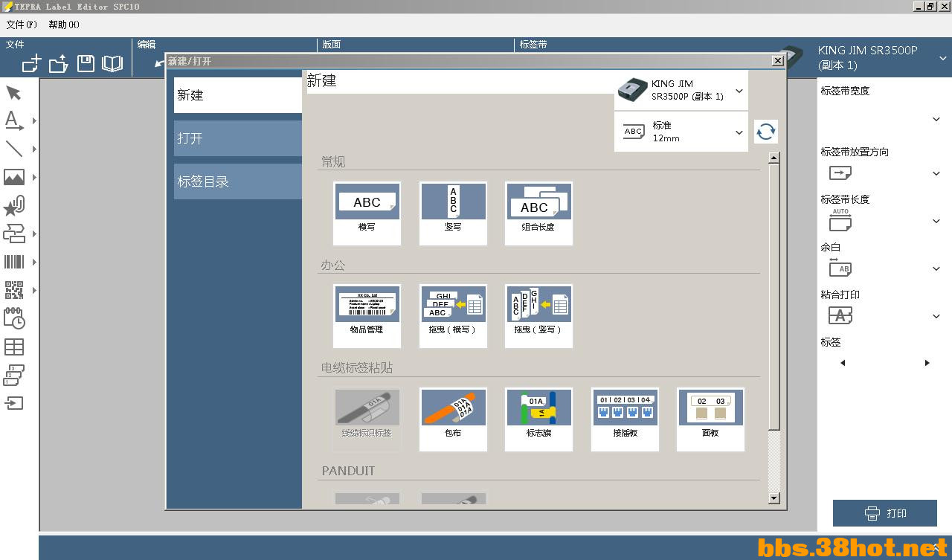Choose the 物品管理 template
Image resolution: width=952 pixels, height=560 pixels.
pyautogui.click(x=367, y=316)
